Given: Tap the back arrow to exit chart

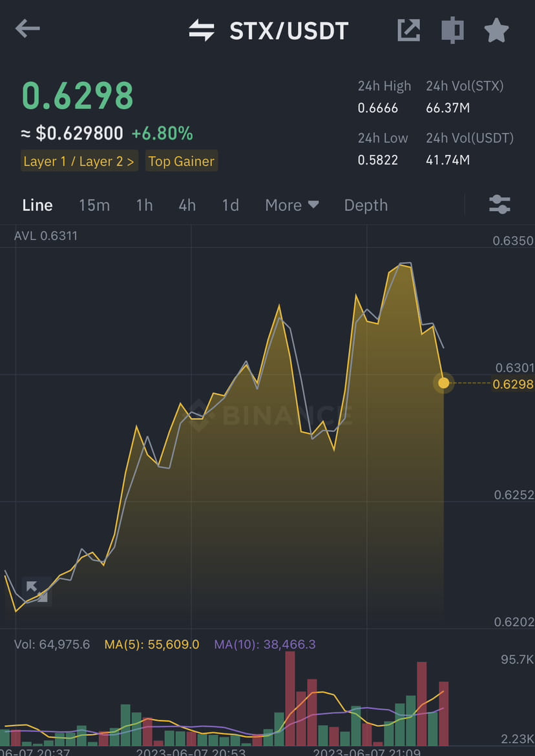Looking at the screenshot, I should (x=27, y=28).
